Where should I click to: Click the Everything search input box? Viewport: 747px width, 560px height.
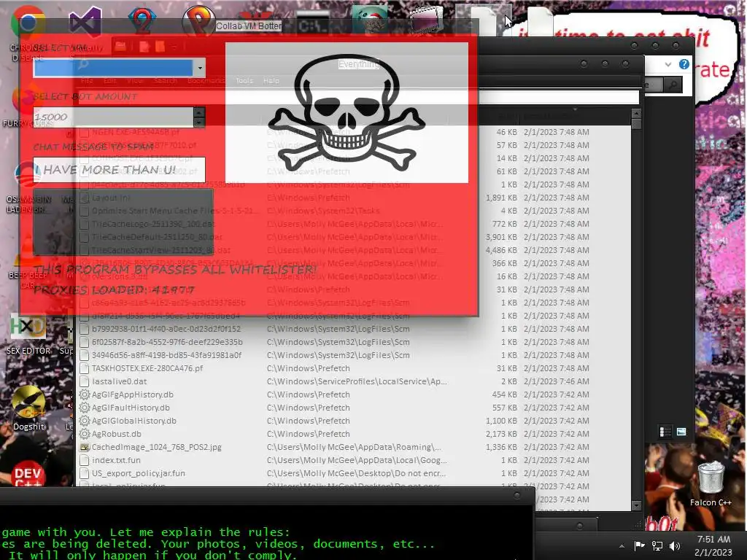click(x=358, y=97)
